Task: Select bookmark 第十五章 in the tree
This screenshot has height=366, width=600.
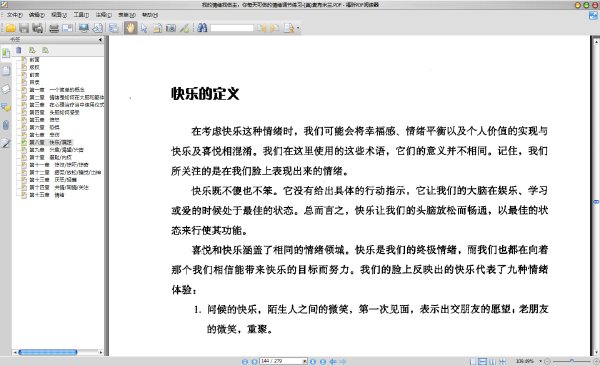Action: 47,195
